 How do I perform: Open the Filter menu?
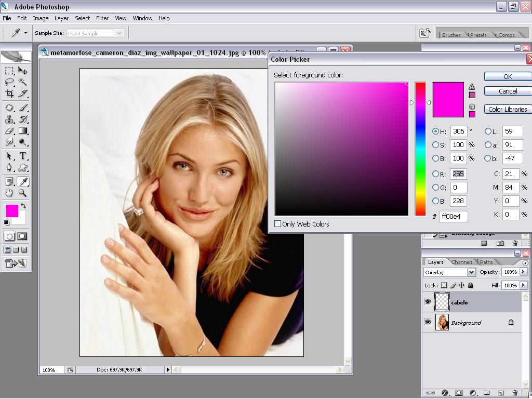102,18
